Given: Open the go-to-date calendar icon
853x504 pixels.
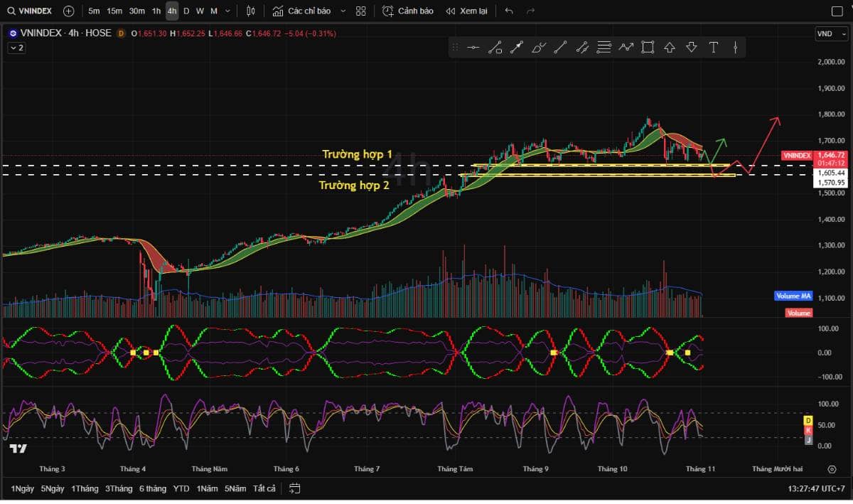Looking at the screenshot, I should coord(295,488).
